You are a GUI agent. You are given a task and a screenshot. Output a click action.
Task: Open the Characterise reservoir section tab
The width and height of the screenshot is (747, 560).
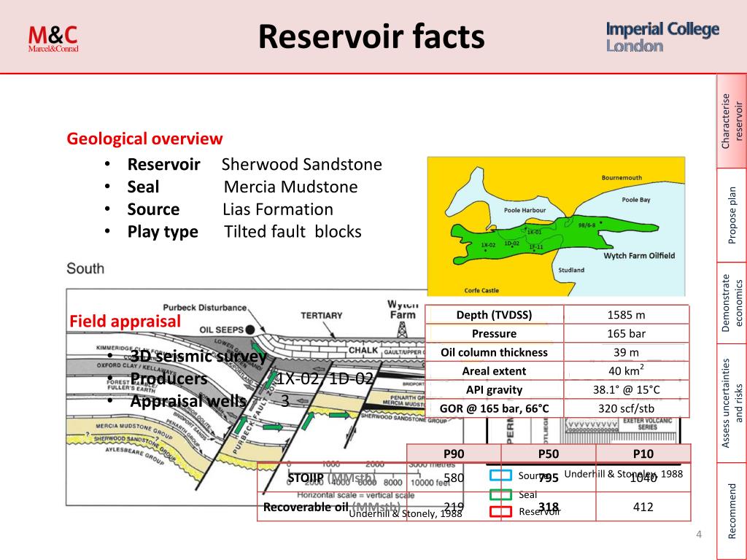click(732, 121)
